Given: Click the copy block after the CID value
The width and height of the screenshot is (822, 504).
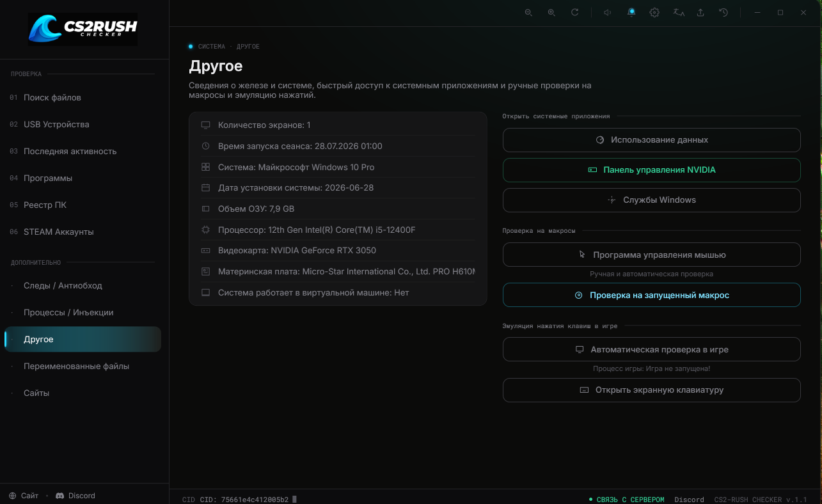Looking at the screenshot, I should pyautogui.click(x=294, y=500).
